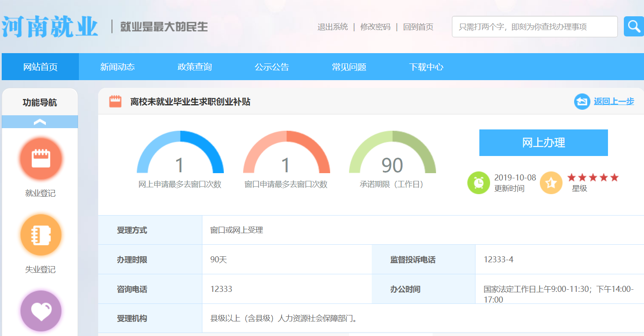Click the orange star rating badge icon

(551, 183)
